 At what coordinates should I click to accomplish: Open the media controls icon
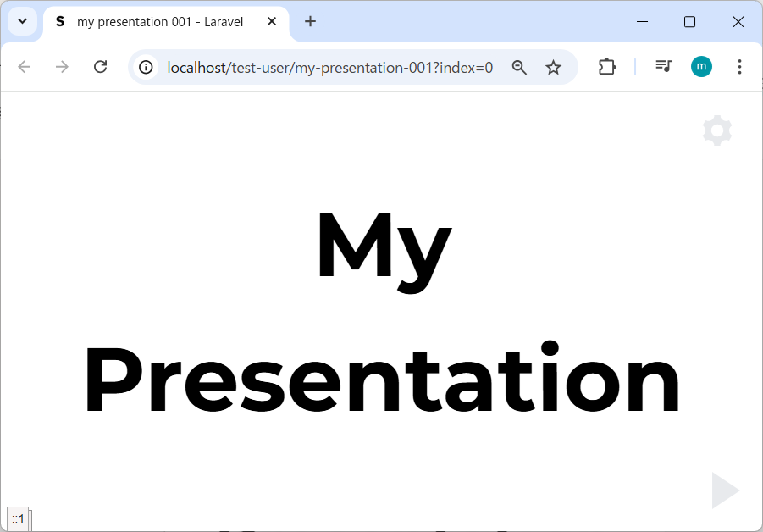tap(664, 67)
